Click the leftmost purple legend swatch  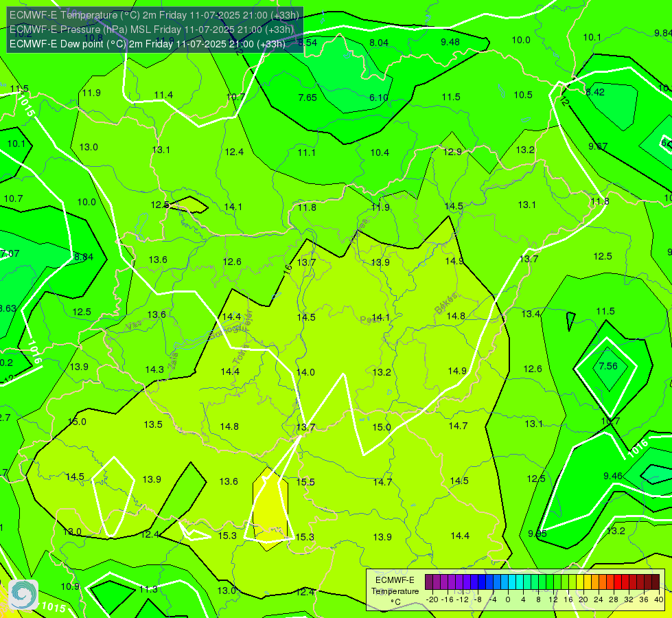pos(428,582)
